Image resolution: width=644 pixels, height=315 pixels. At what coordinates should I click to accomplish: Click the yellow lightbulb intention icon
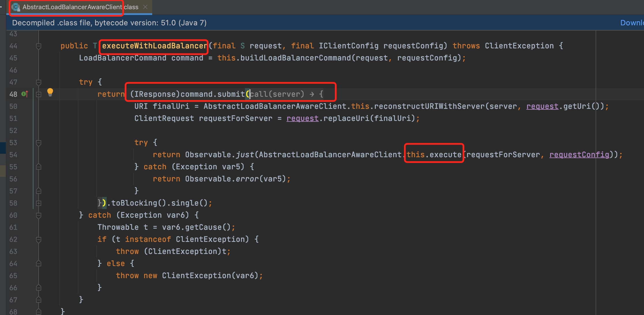click(x=50, y=92)
